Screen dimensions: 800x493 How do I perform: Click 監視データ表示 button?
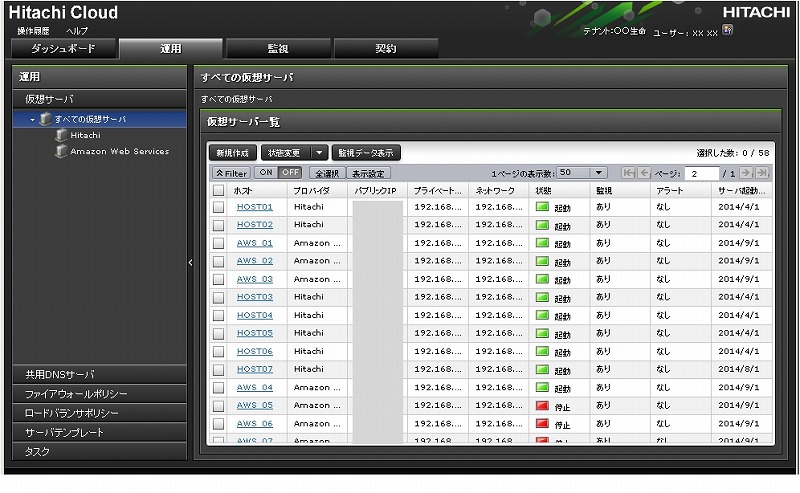coord(366,153)
